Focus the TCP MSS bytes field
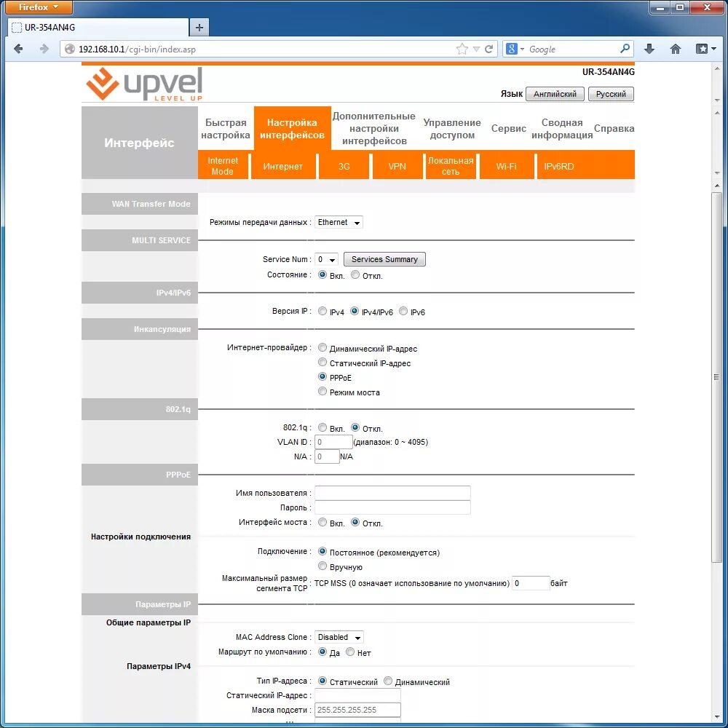 [531, 583]
